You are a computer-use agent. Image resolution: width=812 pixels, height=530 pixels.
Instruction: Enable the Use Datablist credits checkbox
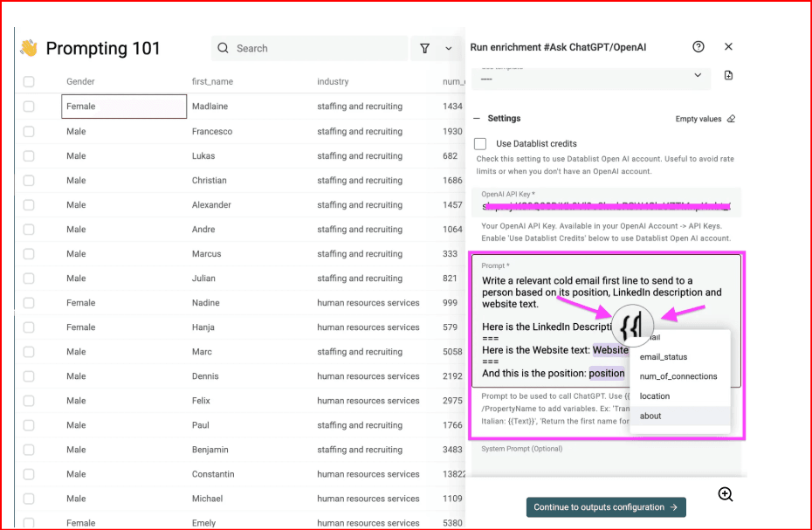pos(480,143)
